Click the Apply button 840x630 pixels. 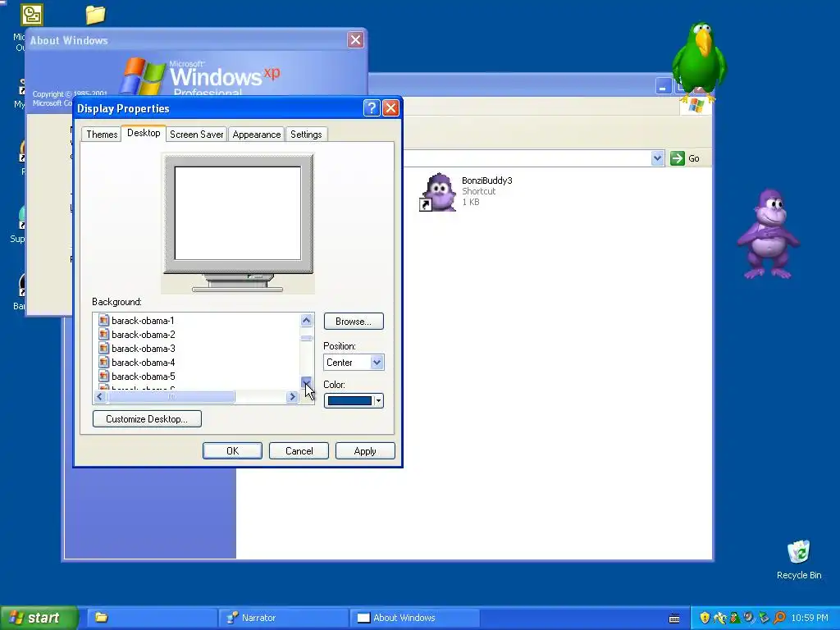point(365,451)
